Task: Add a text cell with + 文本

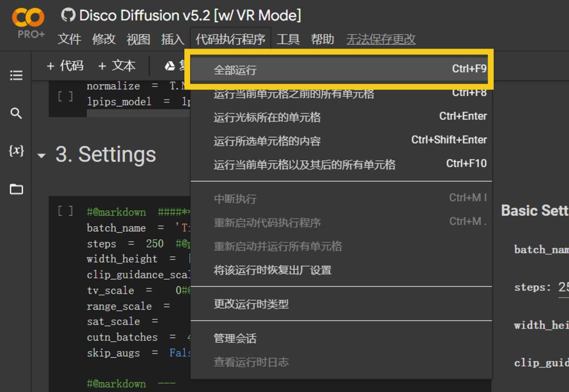Action: (x=117, y=66)
